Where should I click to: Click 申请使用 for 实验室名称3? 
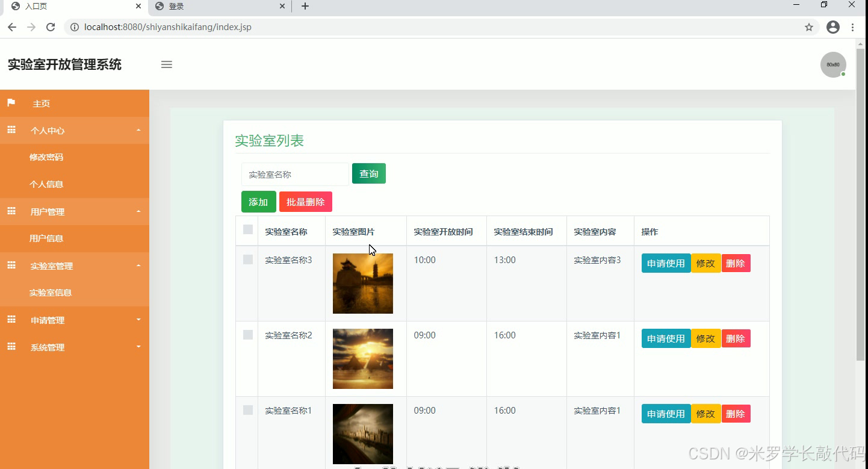tap(665, 262)
